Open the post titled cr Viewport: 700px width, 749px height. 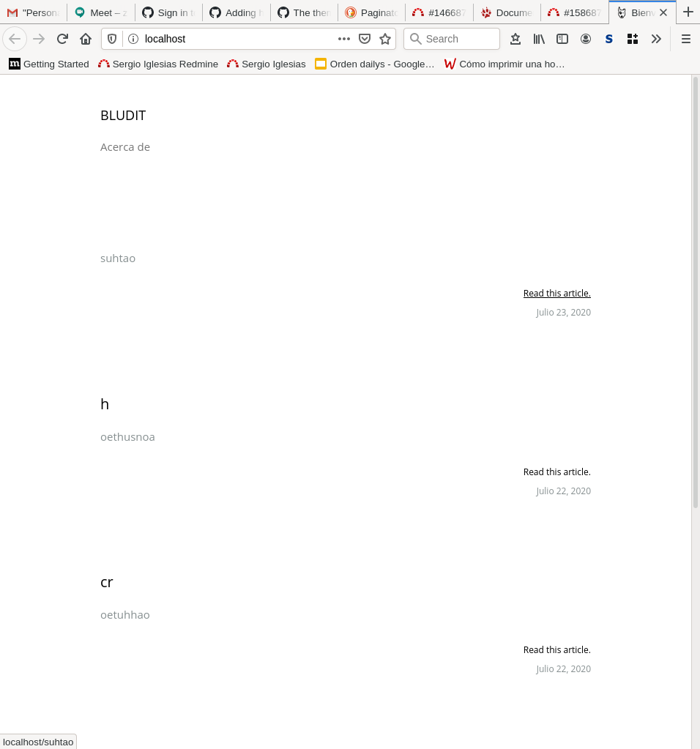pos(107,582)
